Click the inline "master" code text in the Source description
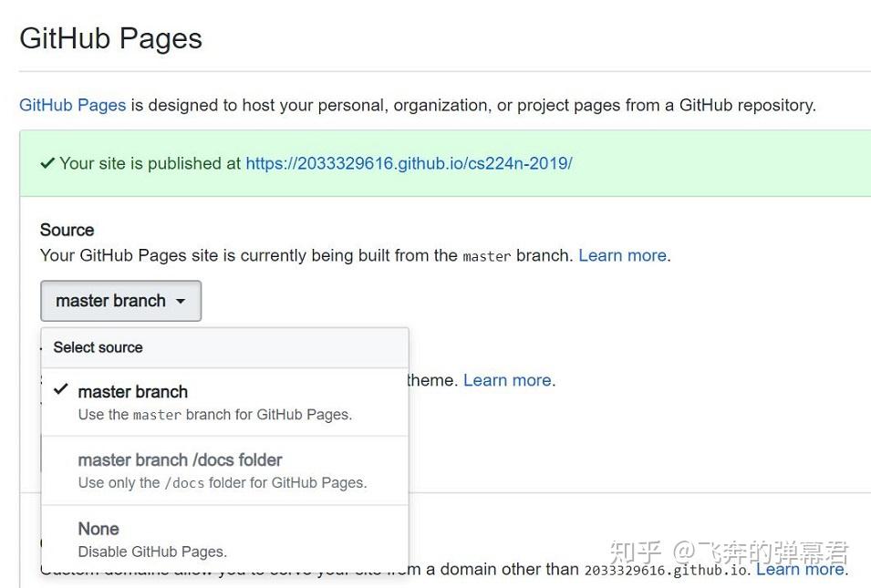 tap(486, 256)
